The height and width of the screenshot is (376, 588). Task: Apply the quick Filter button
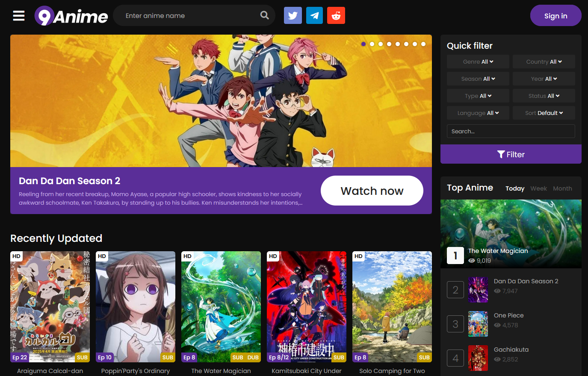tap(511, 154)
